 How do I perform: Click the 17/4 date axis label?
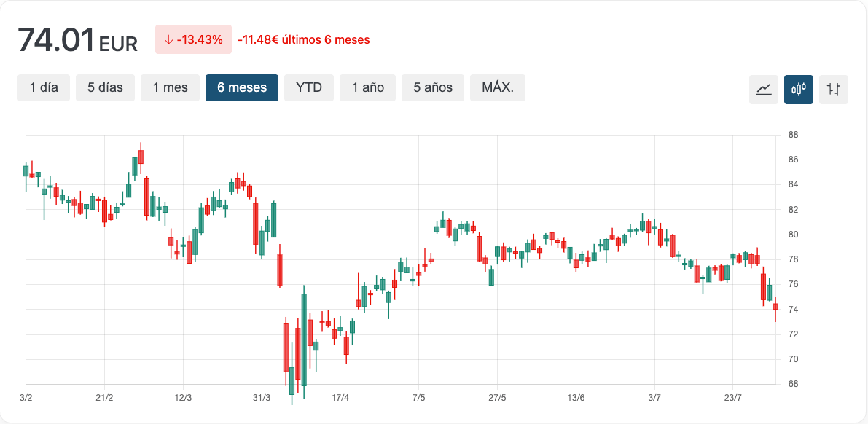pos(340,398)
